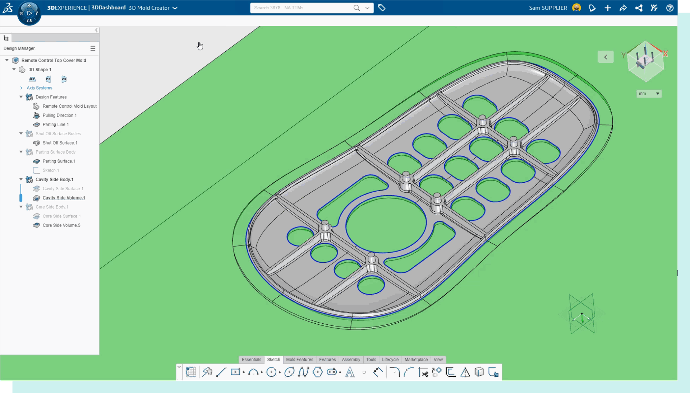Click the Share arrow icon in top bar
The width and height of the screenshot is (690, 394).
click(623, 7)
